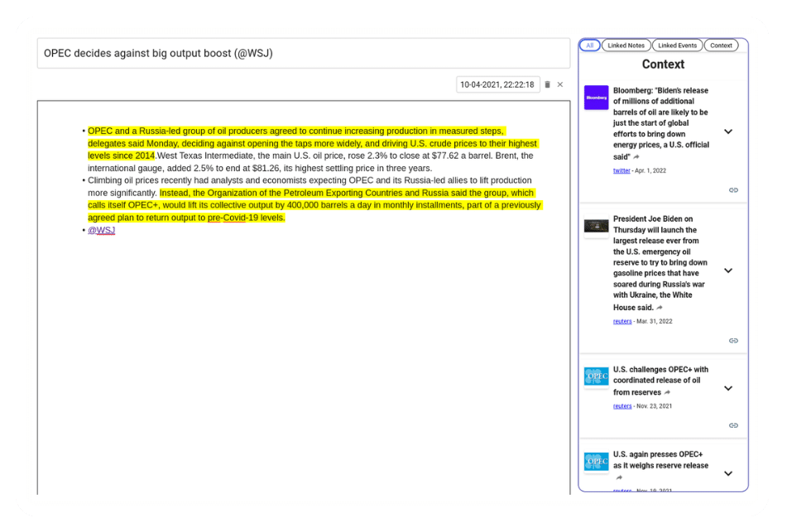787x532 pixels.
Task: Expand the Biden emergency oil reserve card
Action: [728, 271]
